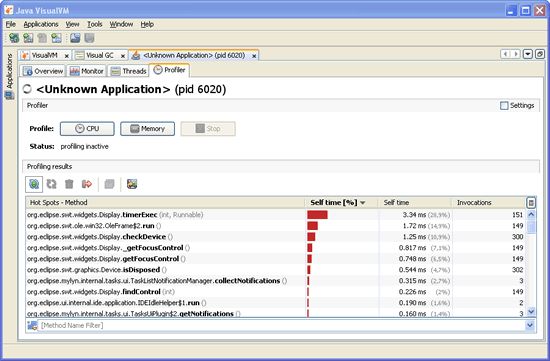
Task: Open the Window menu
Action: (x=121, y=24)
